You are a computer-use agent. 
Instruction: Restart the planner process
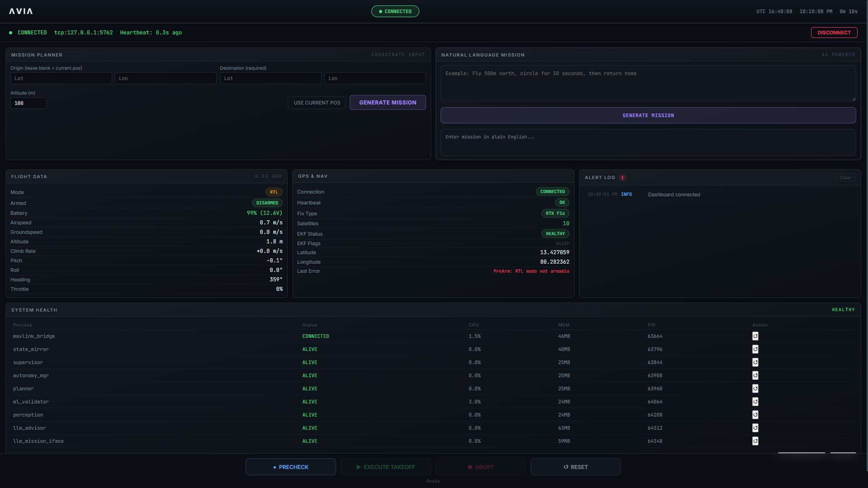click(755, 389)
